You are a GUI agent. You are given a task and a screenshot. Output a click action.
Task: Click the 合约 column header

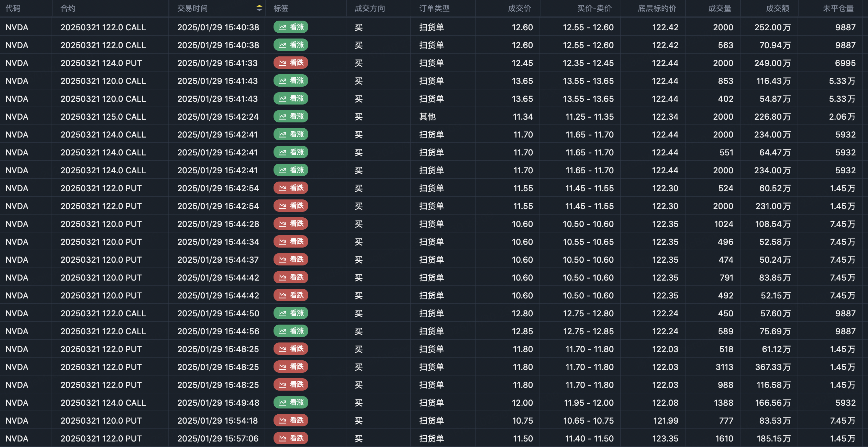[68, 8]
